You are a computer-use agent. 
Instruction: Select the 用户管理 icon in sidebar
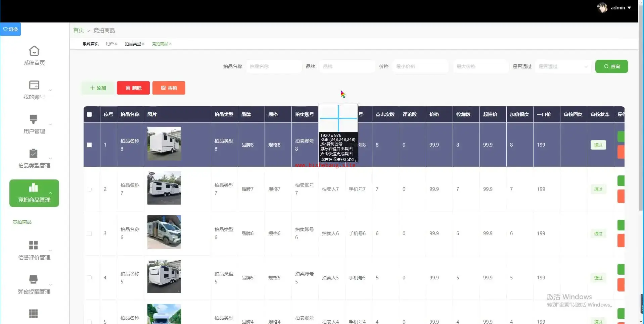(x=34, y=119)
